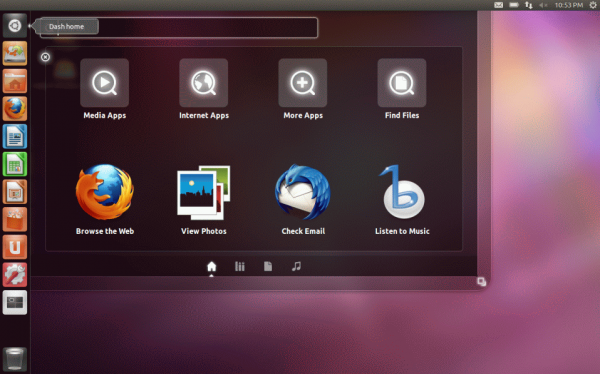Launch Firefox via Browse the Web
Image resolution: width=600 pixels, height=374 pixels.
[104, 192]
